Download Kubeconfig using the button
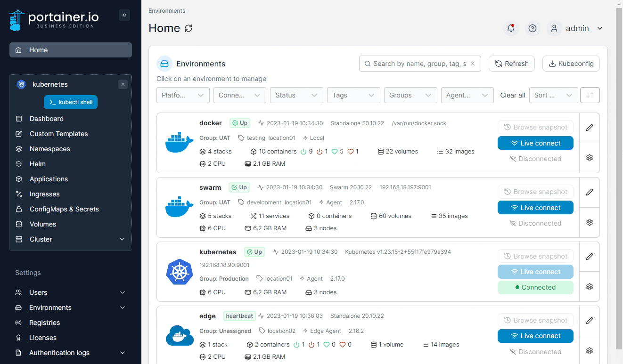The image size is (623, 364). coord(571,64)
